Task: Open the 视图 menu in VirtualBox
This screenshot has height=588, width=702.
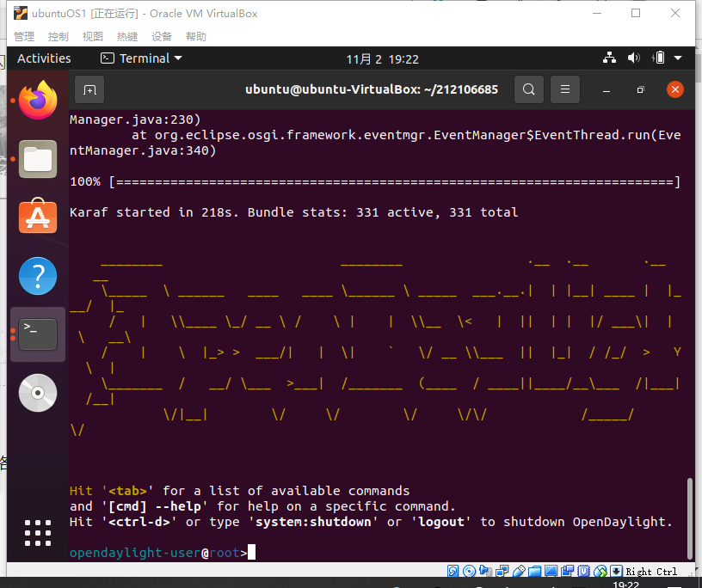Action: click(93, 36)
